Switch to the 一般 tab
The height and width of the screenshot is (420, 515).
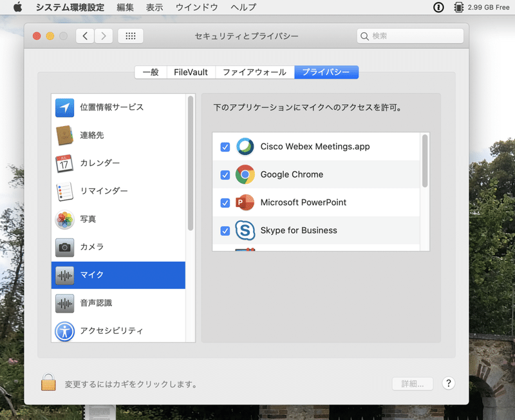(x=151, y=72)
